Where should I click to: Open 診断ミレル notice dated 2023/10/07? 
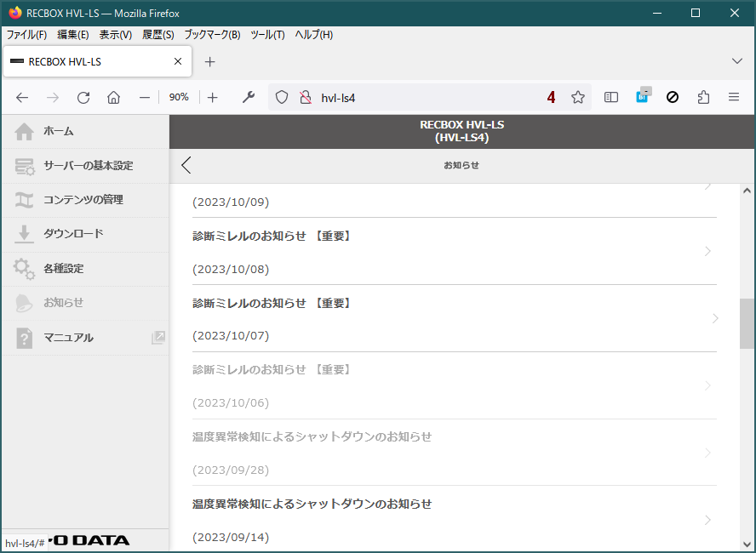click(x=454, y=318)
